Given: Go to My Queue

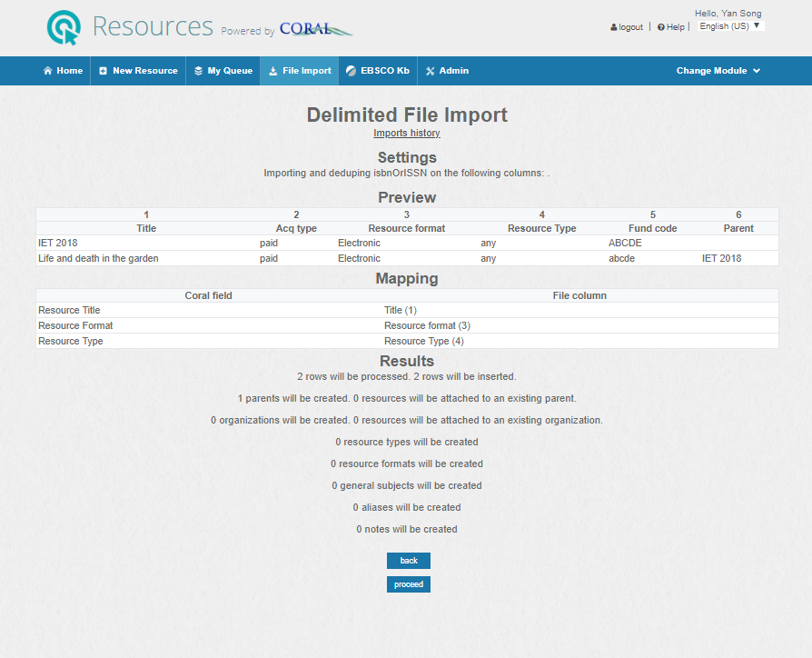Looking at the screenshot, I should pyautogui.click(x=223, y=71).
